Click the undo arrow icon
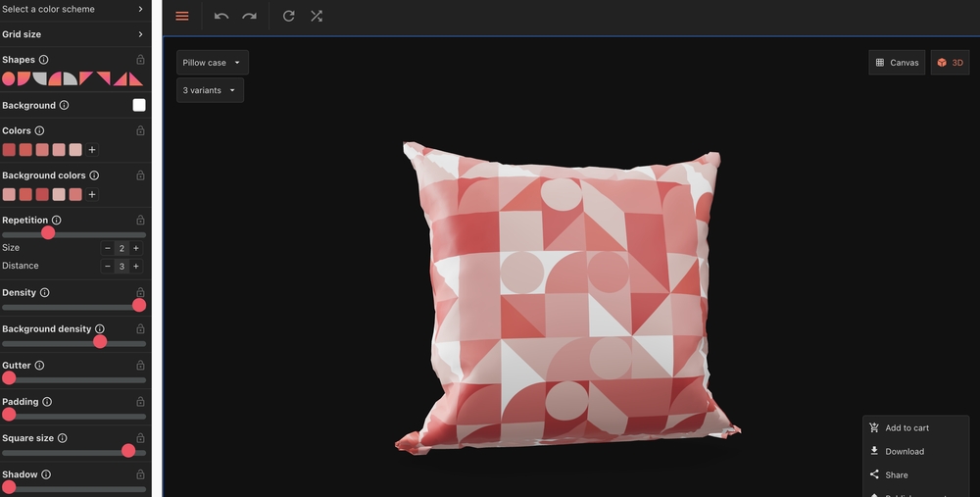The width and height of the screenshot is (980, 497). coord(221,17)
